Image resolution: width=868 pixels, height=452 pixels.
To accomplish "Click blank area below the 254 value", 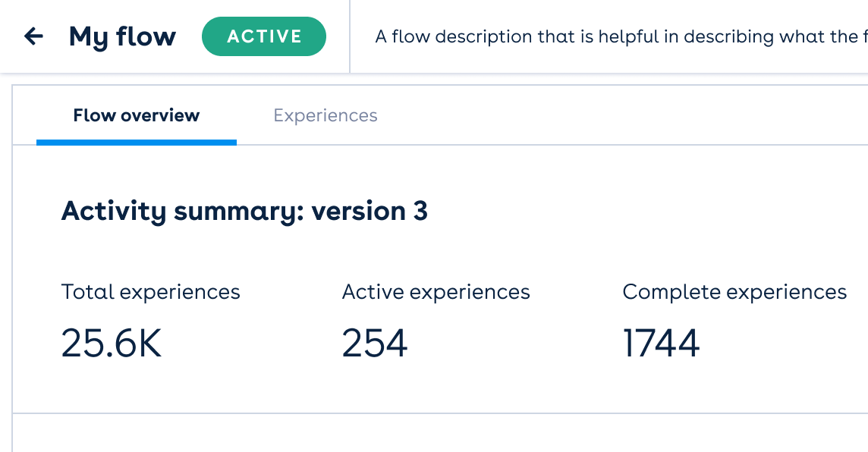I will point(375,387).
